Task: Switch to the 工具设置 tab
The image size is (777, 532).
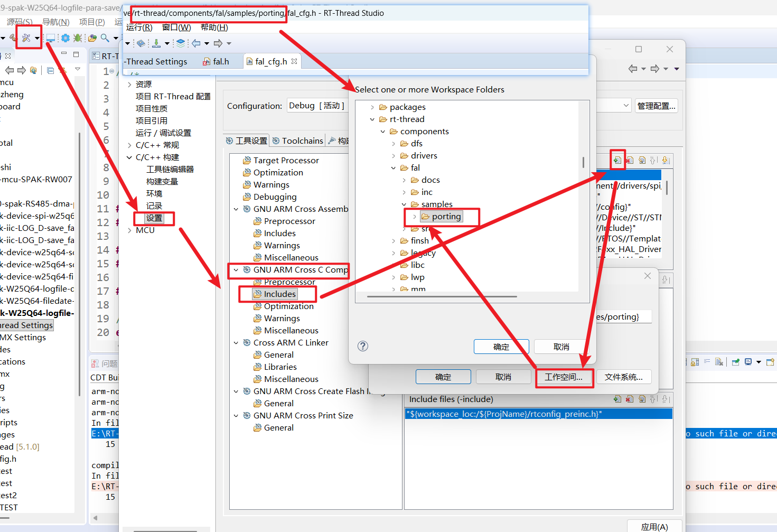Action: [x=246, y=141]
